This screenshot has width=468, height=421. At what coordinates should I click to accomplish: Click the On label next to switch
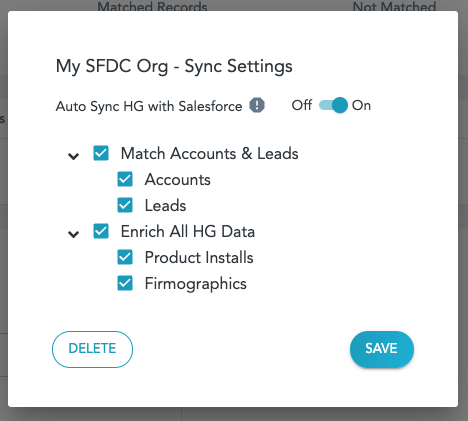361,105
